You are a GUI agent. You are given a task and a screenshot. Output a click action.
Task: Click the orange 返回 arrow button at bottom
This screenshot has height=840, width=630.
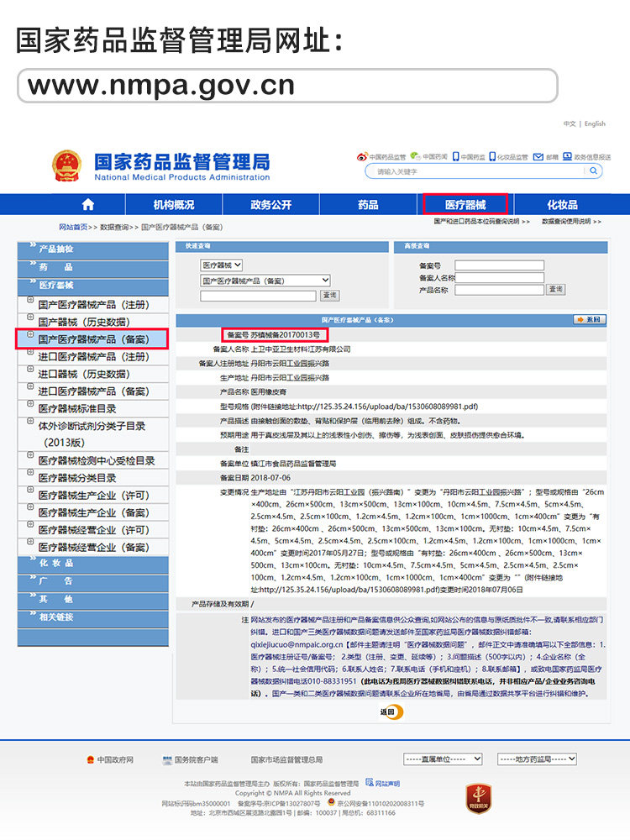click(x=391, y=712)
